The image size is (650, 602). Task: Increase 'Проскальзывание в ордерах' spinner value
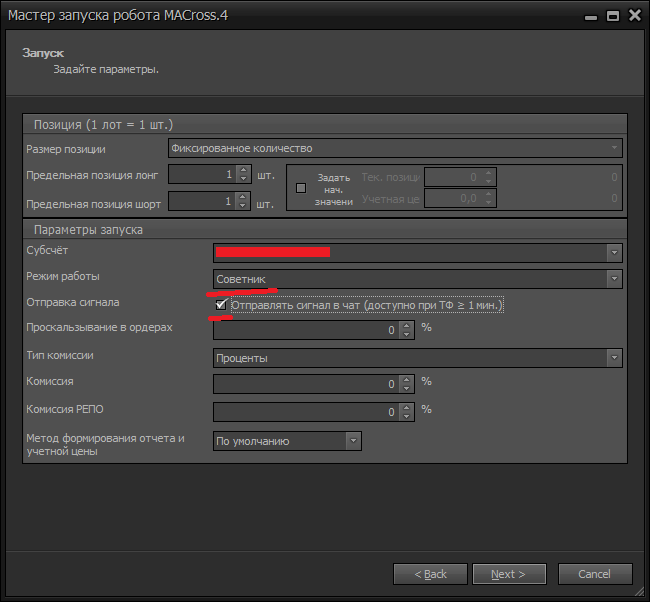(x=406, y=325)
